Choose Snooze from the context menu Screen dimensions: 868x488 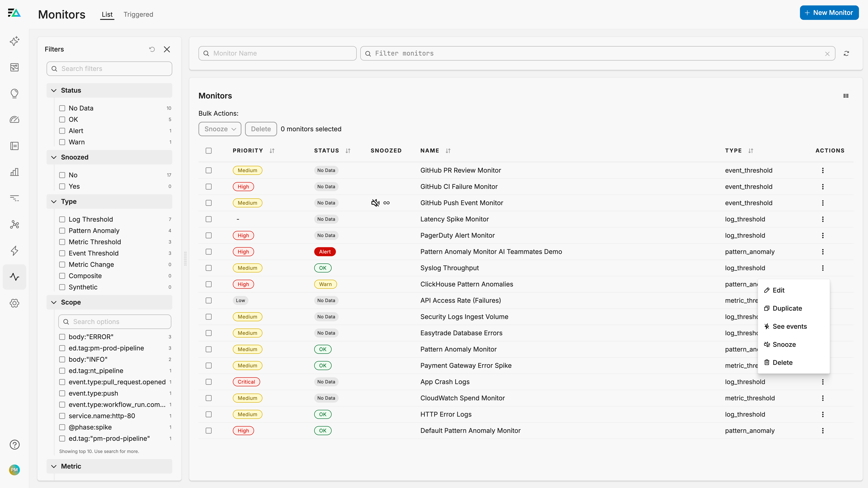794,345
